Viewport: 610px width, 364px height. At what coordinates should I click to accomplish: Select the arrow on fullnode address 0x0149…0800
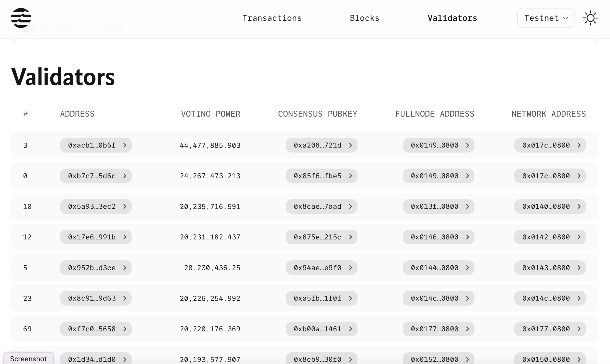(468, 145)
